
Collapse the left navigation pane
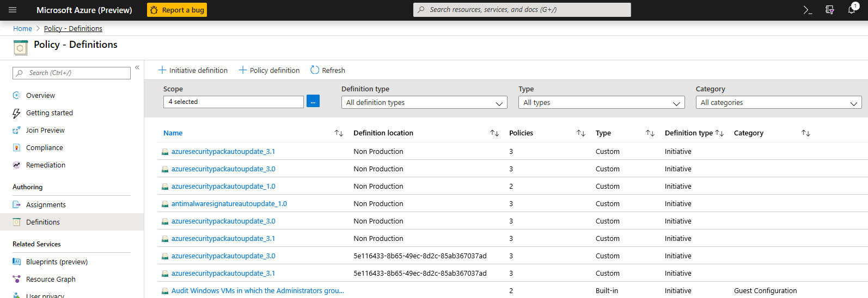click(137, 67)
